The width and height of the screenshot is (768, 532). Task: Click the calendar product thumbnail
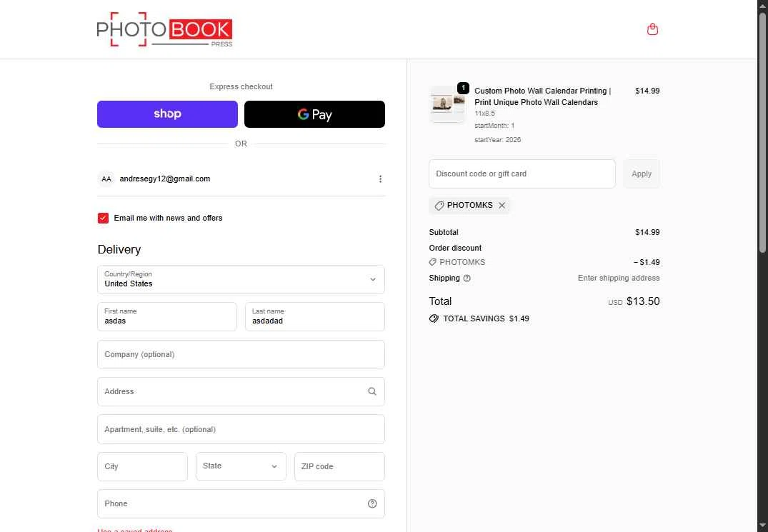pyautogui.click(x=447, y=104)
